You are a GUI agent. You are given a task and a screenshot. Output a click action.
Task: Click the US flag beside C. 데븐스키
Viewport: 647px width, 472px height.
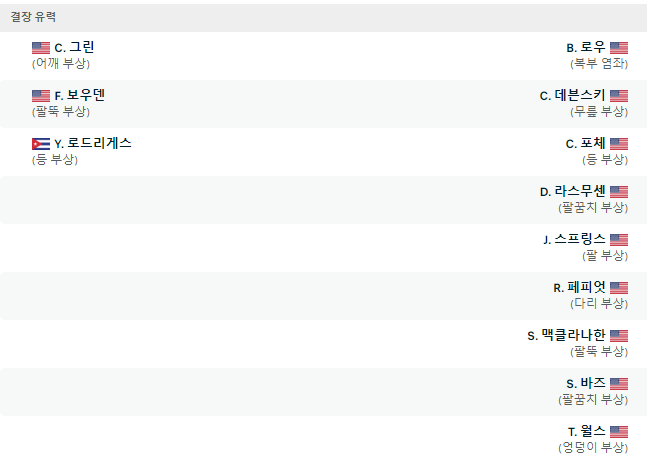(619, 96)
